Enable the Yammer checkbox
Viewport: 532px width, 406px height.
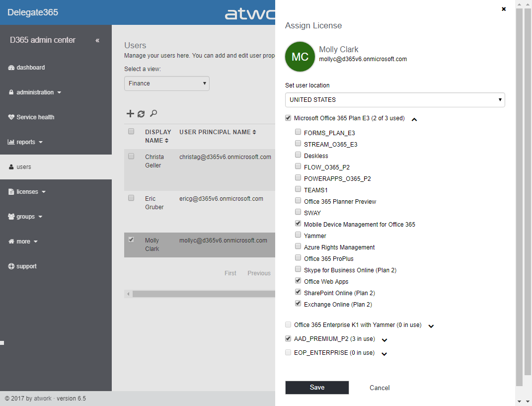click(298, 235)
